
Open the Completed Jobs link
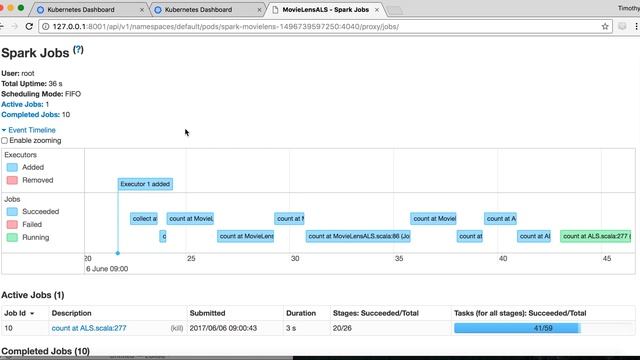[30, 115]
